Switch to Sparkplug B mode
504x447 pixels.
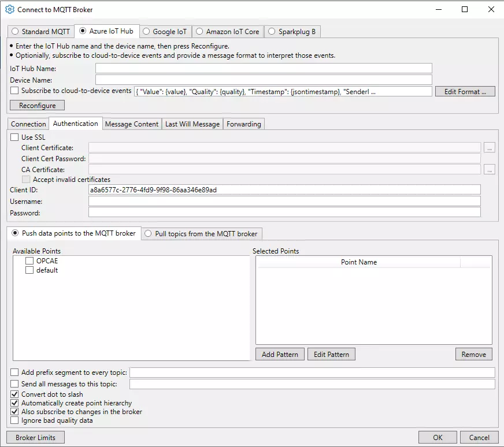[x=272, y=31]
